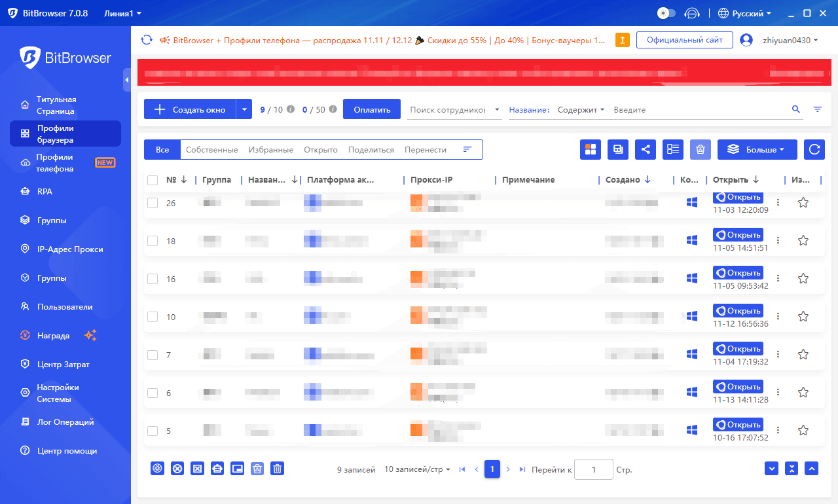Open the camera/aperture icon in bottom toolbar
This screenshot has height=504, width=838.
tap(157, 469)
